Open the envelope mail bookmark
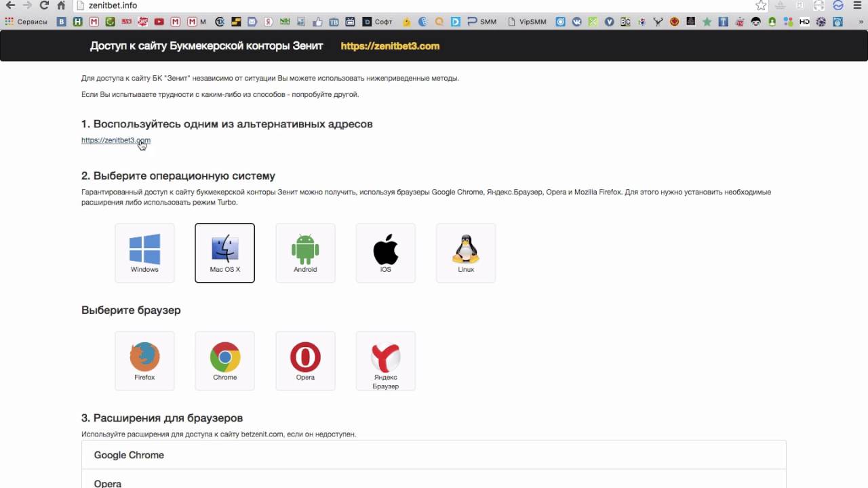Image resolution: width=868 pixels, height=488 pixels. pos(252,22)
